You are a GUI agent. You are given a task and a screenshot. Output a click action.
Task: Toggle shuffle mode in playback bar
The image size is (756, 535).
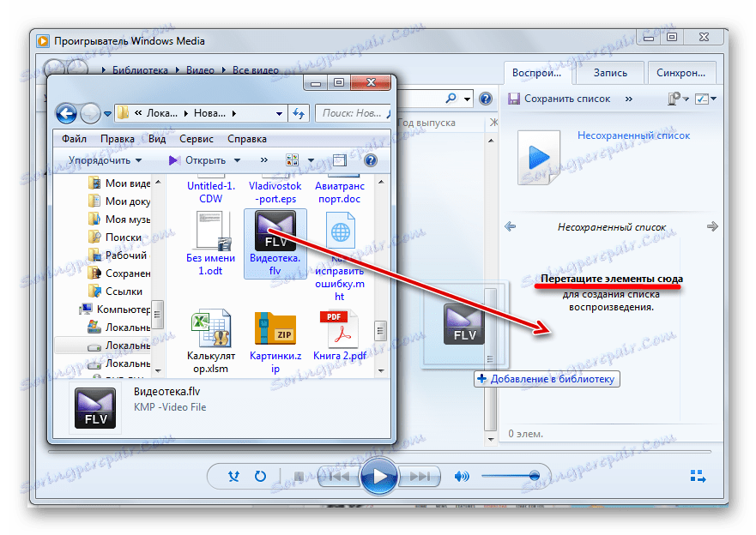coord(234,476)
